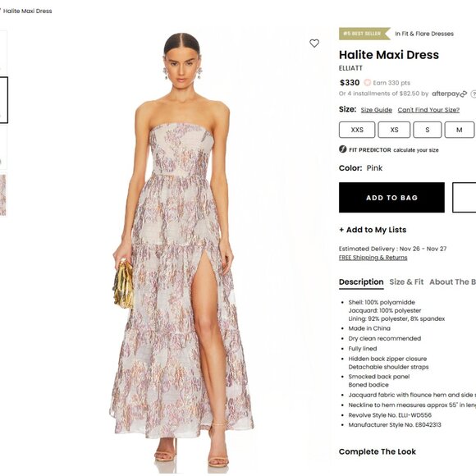Favorite the dress with the heart icon
This screenshot has height=476, width=476.
(x=314, y=43)
